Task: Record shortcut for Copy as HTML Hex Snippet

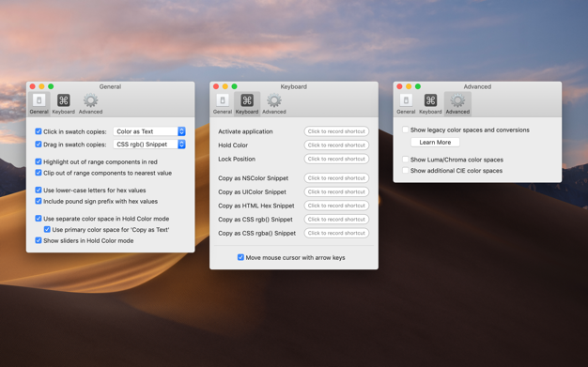Action: point(336,206)
